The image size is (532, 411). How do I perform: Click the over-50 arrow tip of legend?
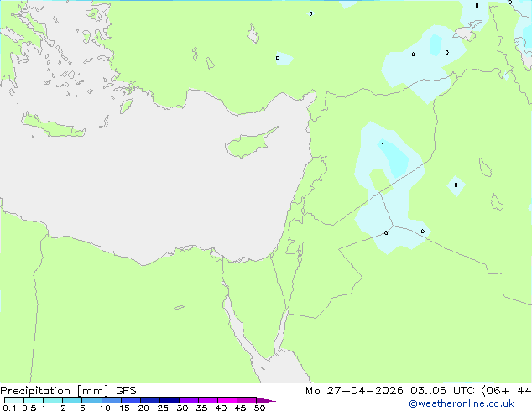(266, 400)
